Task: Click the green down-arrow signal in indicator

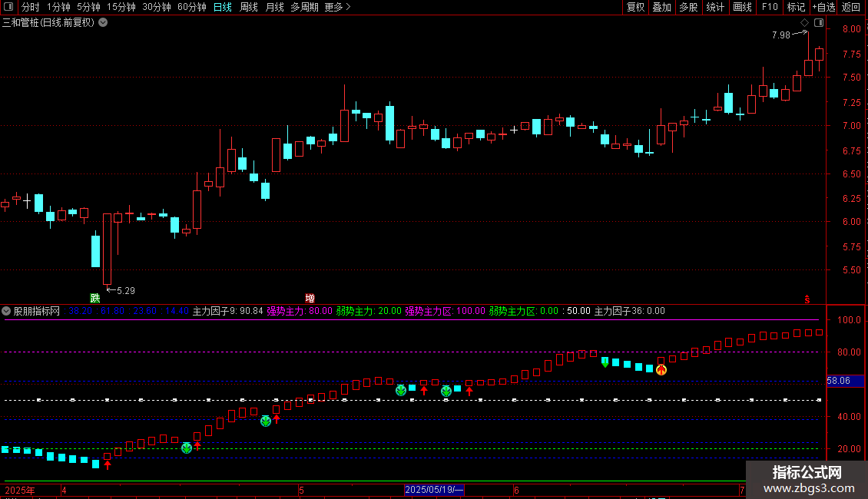Action: pos(605,363)
